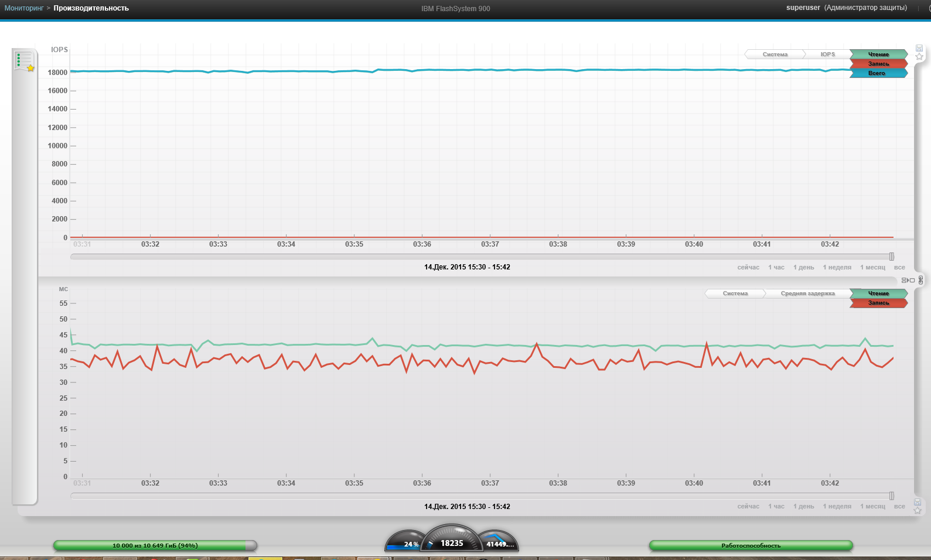Set IOPS chart range to все

pos(899,267)
